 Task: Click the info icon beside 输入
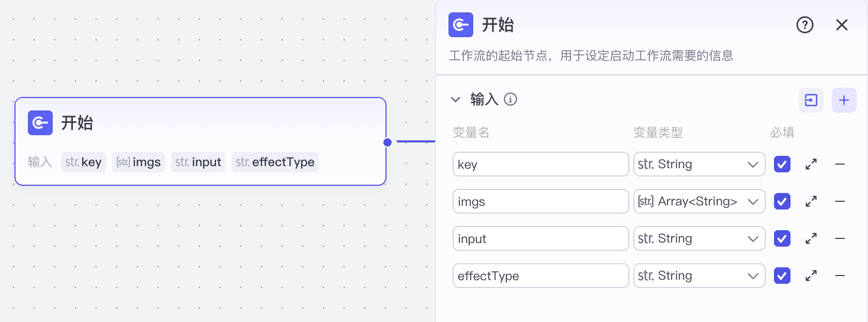coord(511,100)
